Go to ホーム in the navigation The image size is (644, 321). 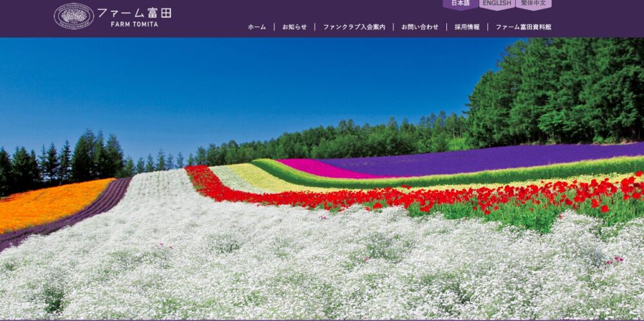[x=257, y=27]
